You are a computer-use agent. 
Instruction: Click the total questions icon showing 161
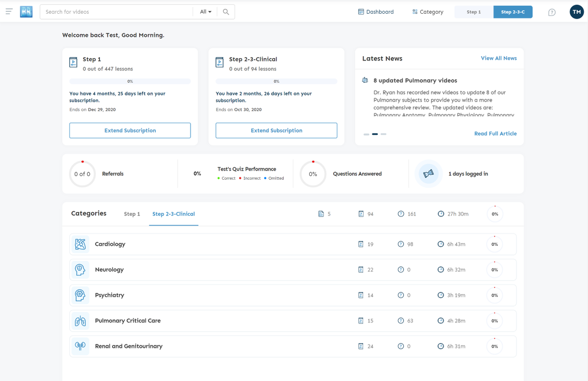401,214
